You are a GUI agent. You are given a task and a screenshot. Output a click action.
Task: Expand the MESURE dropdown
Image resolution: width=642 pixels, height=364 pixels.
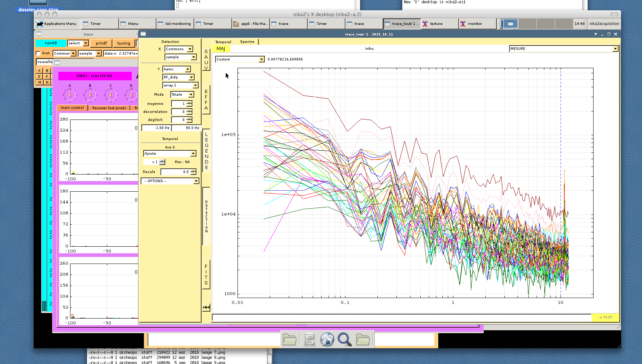click(615, 49)
